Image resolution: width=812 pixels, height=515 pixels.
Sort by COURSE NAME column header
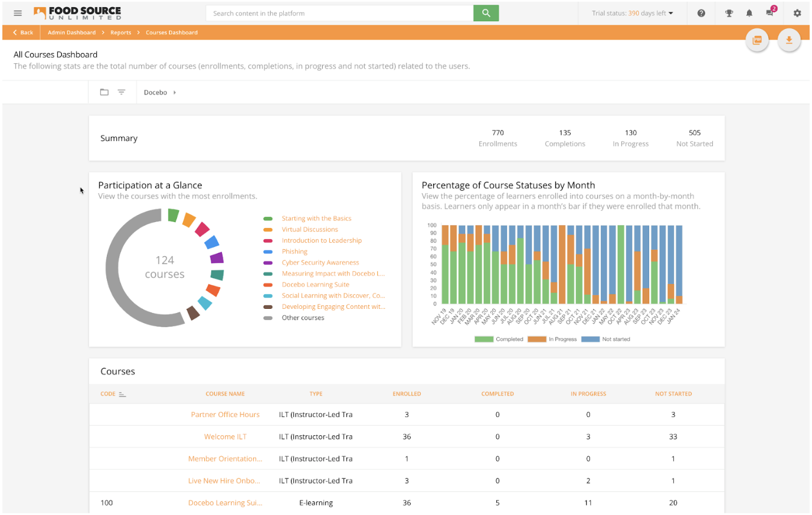(225, 394)
